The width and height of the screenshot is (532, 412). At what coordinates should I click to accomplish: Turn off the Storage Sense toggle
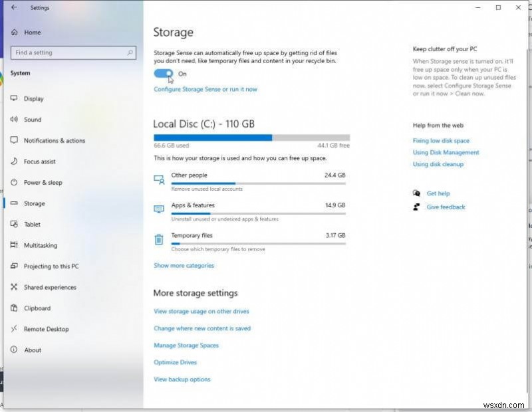(x=162, y=74)
